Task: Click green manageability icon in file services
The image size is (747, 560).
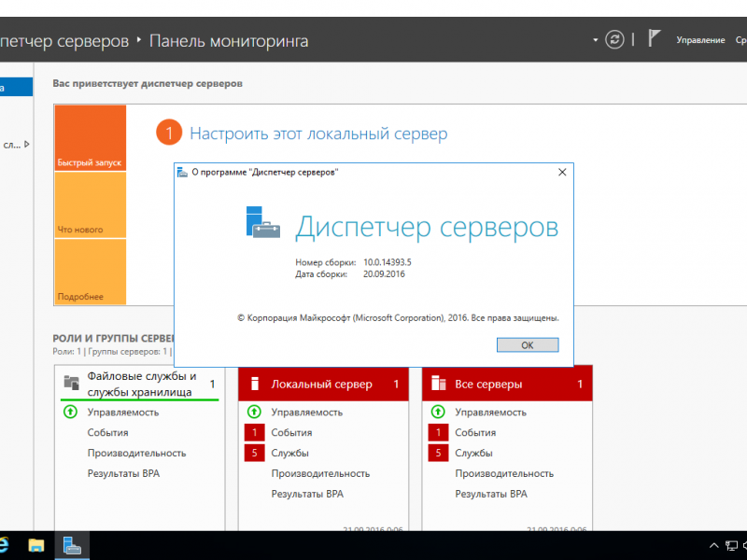Action: [71, 412]
